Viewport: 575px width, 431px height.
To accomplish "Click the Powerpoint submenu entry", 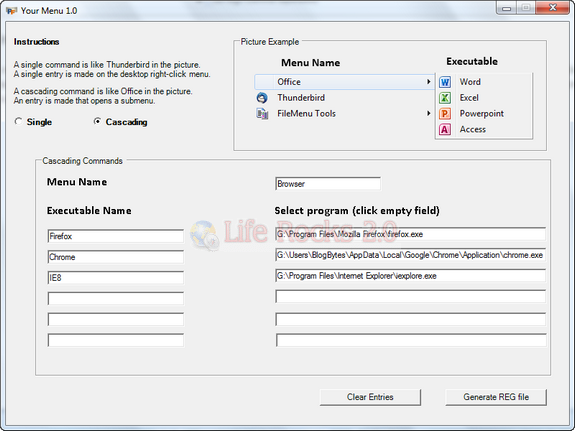I will coord(481,113).
